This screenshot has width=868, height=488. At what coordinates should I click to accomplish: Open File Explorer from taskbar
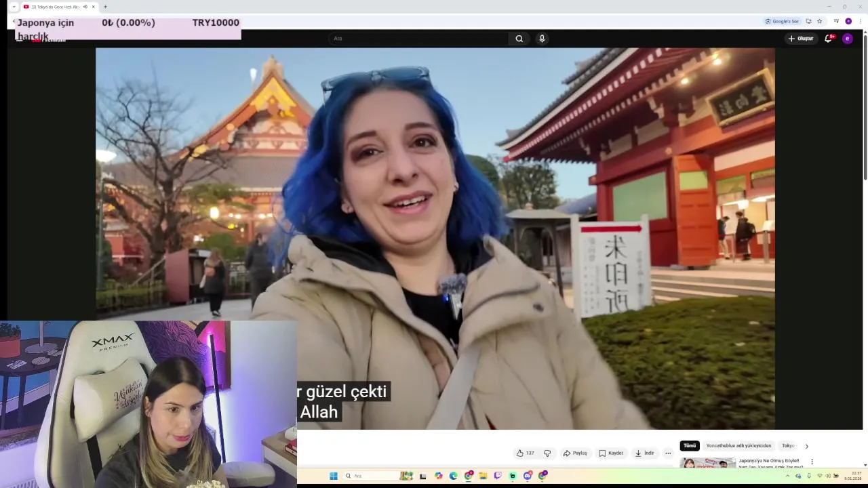[x=483, y=476]
